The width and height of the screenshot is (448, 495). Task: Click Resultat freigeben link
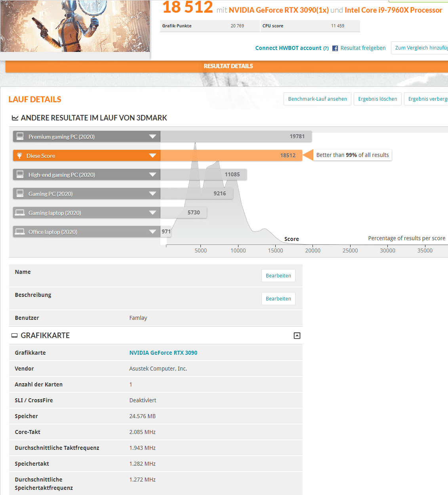[363, 48]
